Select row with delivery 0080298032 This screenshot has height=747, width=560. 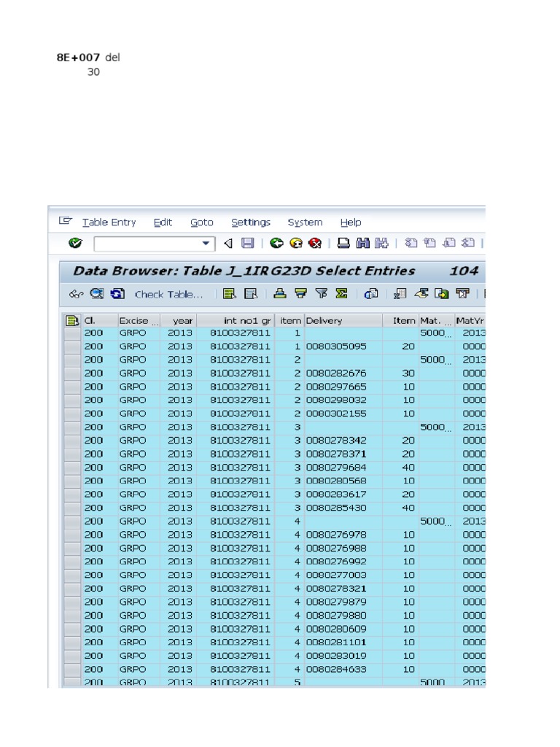coord(72,400)
